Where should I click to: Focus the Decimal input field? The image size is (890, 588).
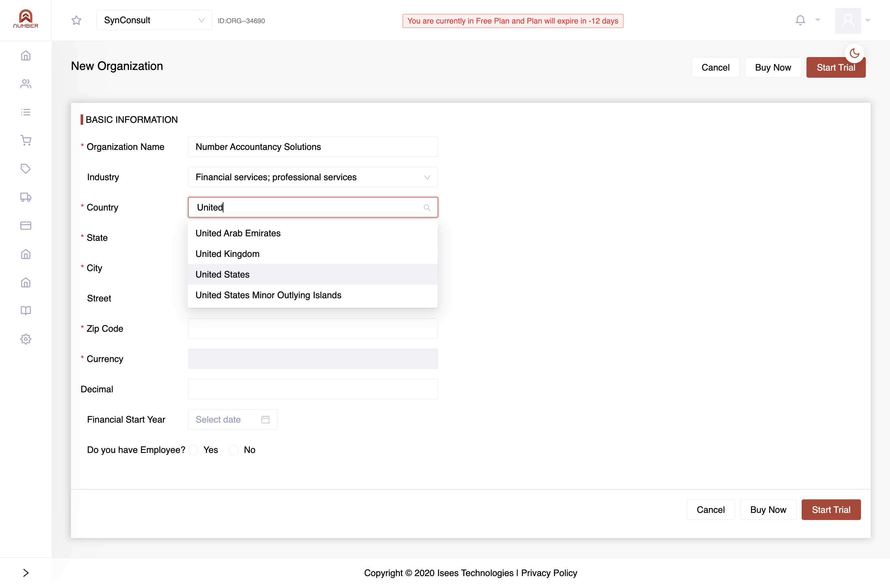click(x=312, y=389)
